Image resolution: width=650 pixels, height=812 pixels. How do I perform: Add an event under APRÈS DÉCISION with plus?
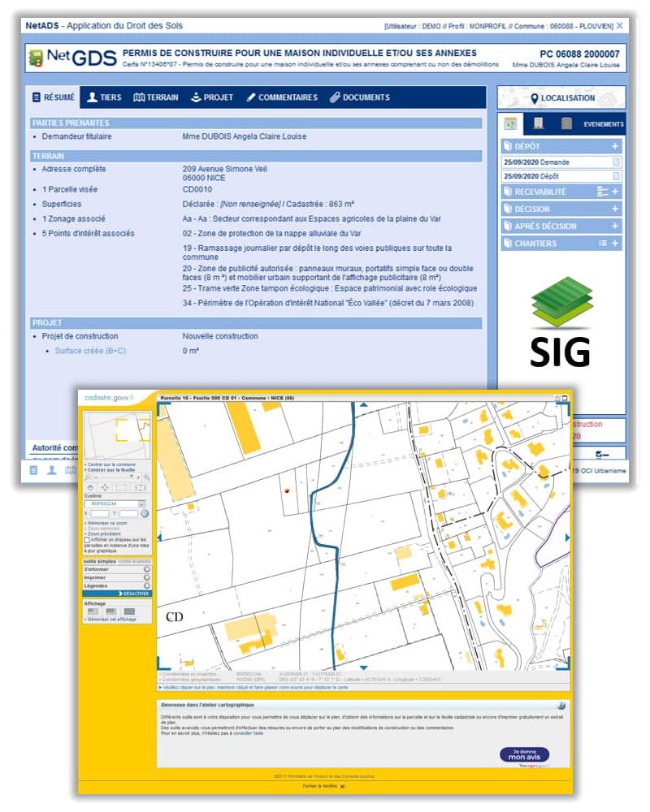click(x=615, y=227)
